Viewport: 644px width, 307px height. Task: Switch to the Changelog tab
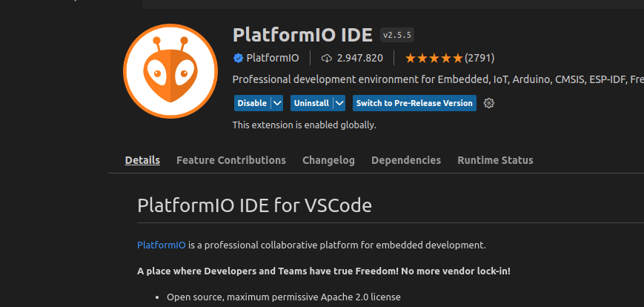328,160
